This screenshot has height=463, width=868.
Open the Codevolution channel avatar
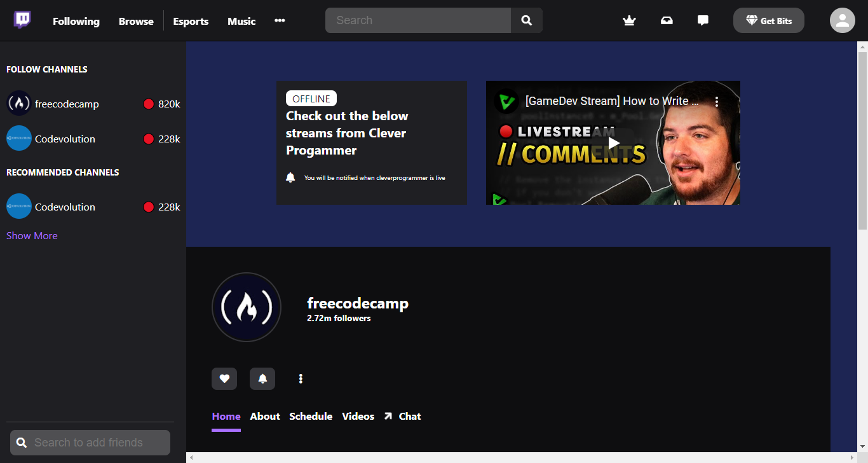point(18,138)
